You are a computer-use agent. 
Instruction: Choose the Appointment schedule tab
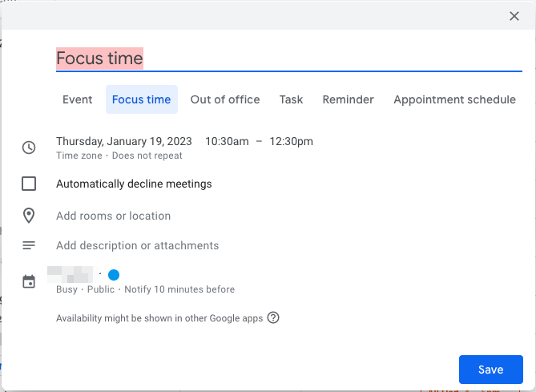[454, 99]
